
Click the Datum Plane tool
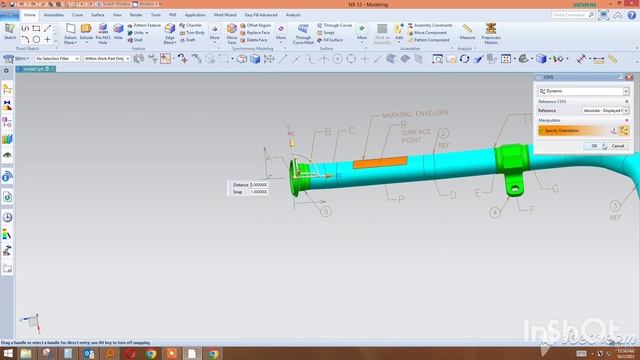click(x=70, y=33)
